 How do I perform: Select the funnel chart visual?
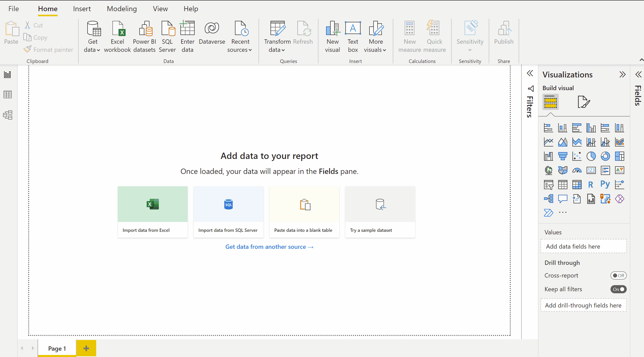tap(563, 156)
